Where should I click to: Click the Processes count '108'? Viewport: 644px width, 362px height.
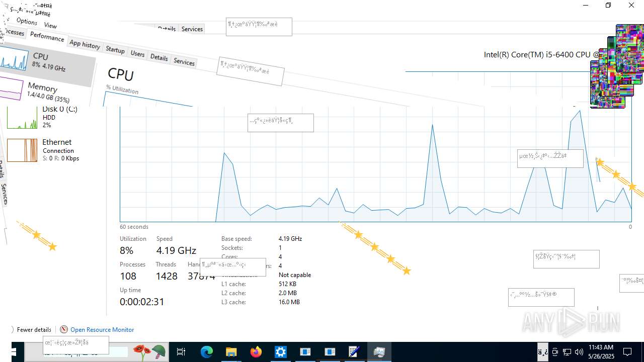point(128,276)
